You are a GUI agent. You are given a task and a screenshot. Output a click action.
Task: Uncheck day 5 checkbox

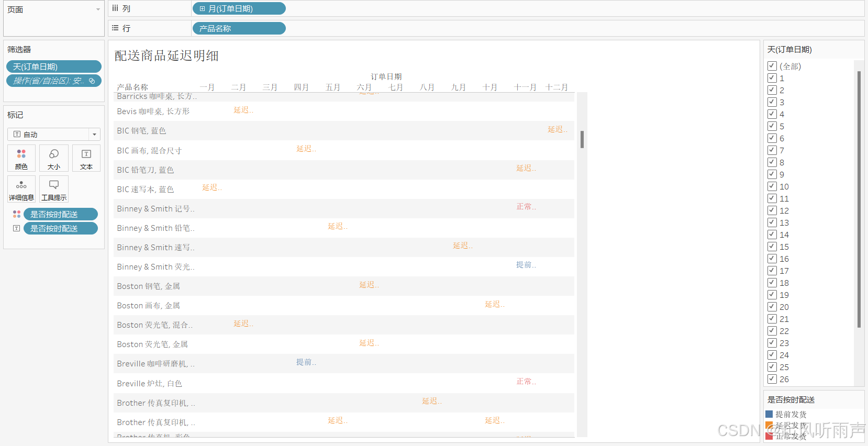[772, 126]
